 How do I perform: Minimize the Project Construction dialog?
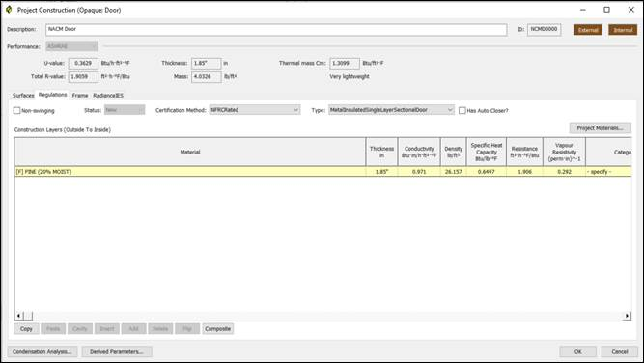[582, 10]
